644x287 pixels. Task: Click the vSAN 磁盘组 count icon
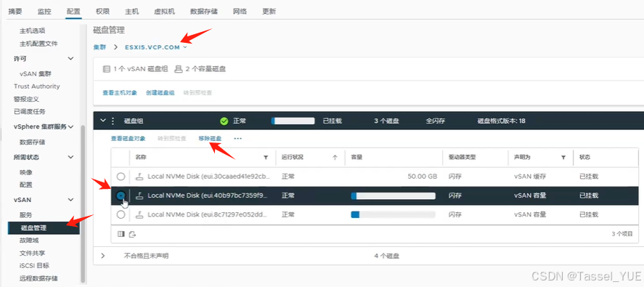pyautogui.click(x=107, y=69)
